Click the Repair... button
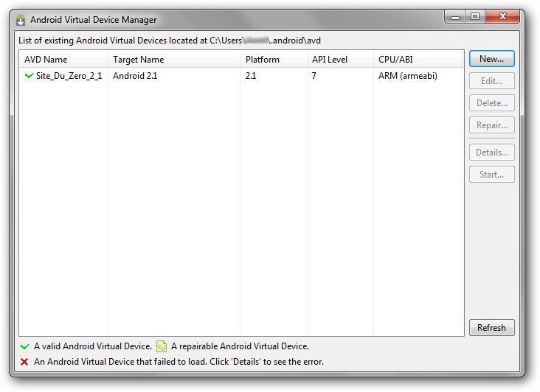Screen dimensions: 540x392 (x=491, y=125)
